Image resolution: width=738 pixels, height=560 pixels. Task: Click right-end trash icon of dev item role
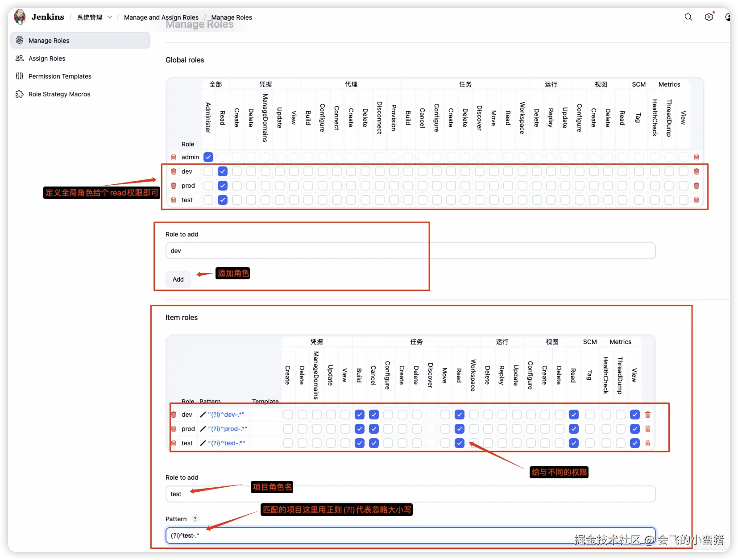point(648,415)
